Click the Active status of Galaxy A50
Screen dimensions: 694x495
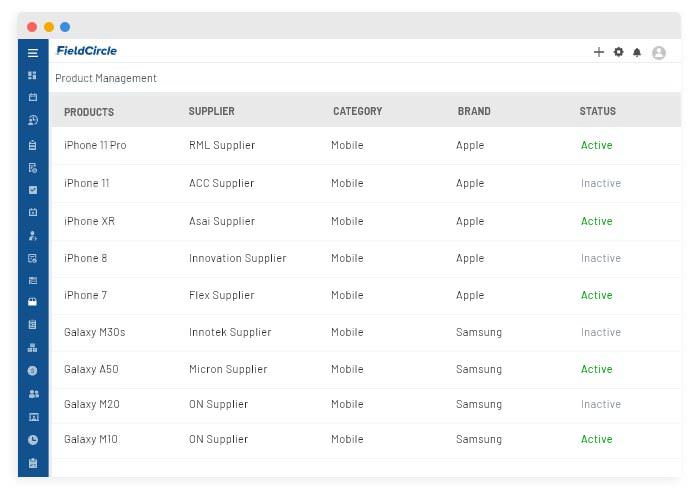(597, 369)
